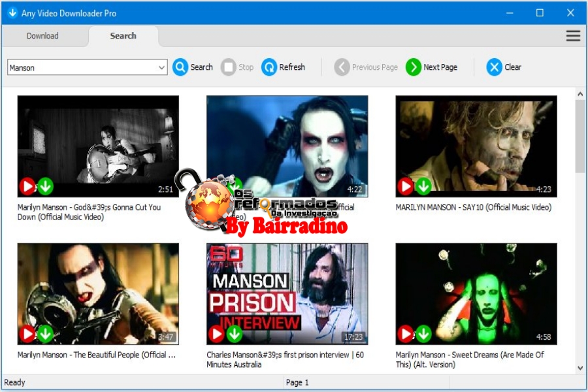
Task: Click the Search magnifier icon button
Action: click(x=180, y=67)
